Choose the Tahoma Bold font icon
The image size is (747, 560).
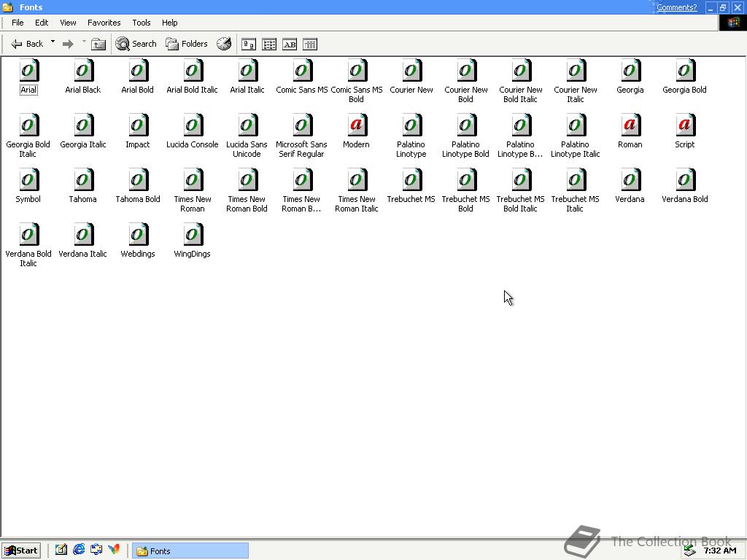(x=138, y=180)
